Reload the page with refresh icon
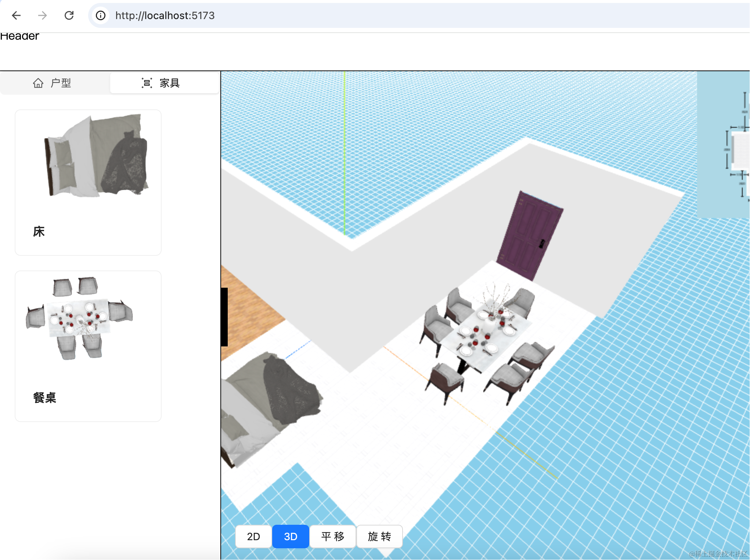The width and height of the screenshot is (750, 560). [x=69, y=15]
